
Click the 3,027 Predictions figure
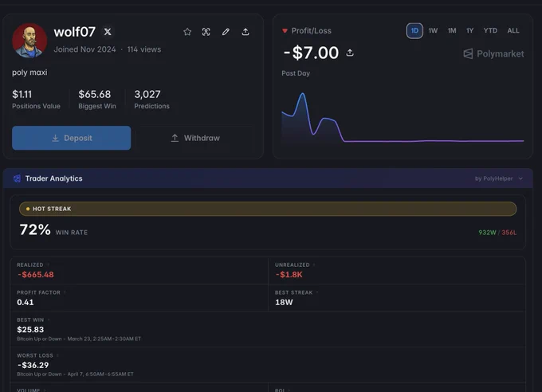tap(147, 94)
